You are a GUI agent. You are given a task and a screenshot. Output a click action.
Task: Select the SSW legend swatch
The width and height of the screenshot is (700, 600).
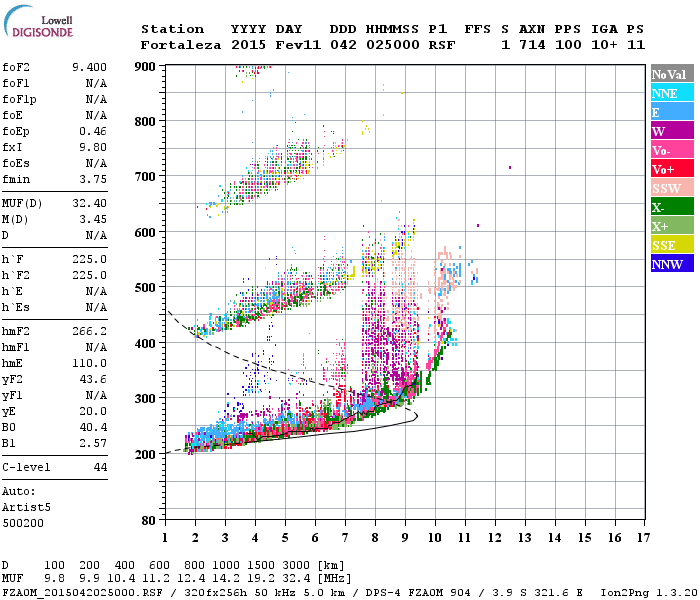pos(672,188)
